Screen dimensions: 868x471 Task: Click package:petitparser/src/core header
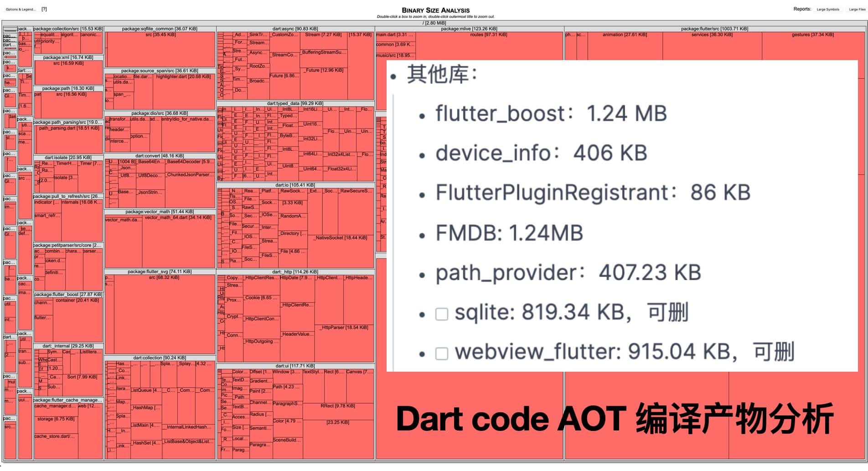[x=68, y=245]
